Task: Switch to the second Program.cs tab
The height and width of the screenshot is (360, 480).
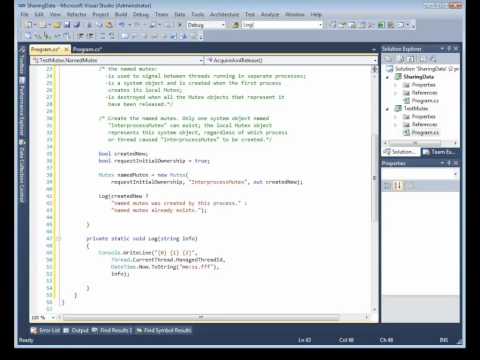Action: point(87,49)
